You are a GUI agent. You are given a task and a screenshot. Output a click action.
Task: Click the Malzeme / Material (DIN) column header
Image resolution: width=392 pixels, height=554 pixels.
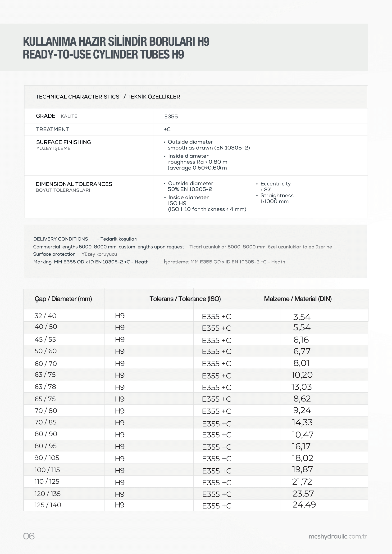(298, 299)
